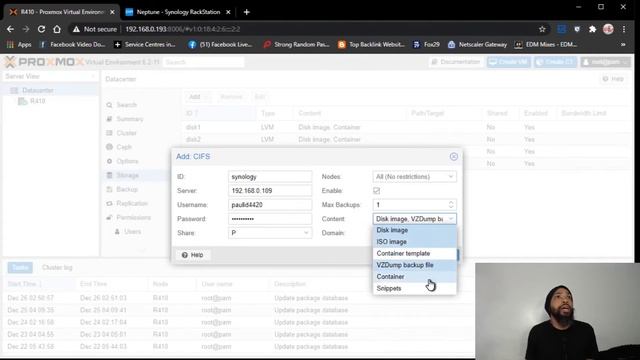Switch to the Cluster log tab
The width and height of the screenshot is (640, 360).
click(x=57, y=267)
